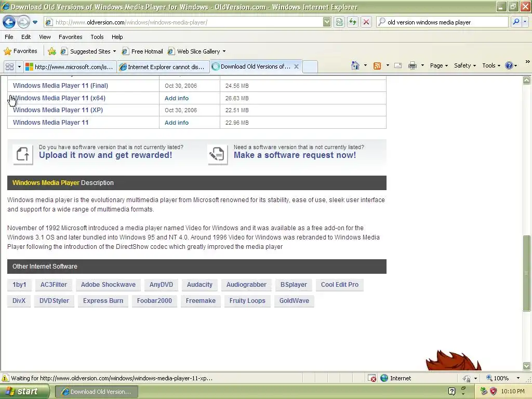Click the Favorites star button
Image resolution: width=532 pixels, height=399 pixels.
tap(20, 51)
